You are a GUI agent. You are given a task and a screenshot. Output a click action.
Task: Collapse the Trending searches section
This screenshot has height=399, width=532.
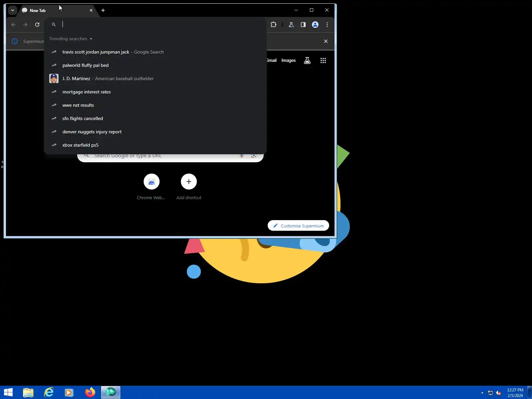[71, 39]
